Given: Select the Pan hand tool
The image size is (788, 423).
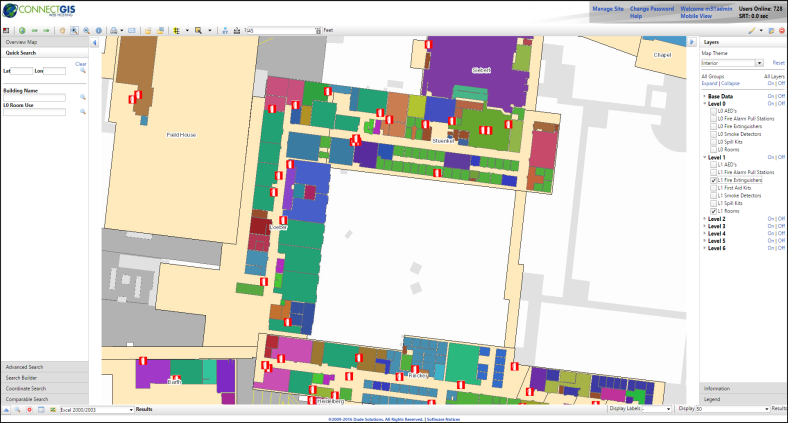Looking at the screenshot, I should click(x=62, y=30).
